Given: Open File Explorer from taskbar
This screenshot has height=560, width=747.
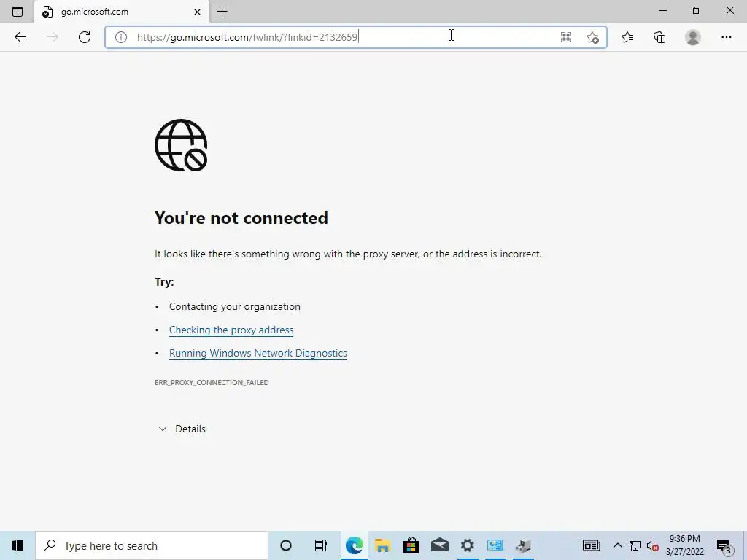Looking at the screenshot, I should [382, 545].
